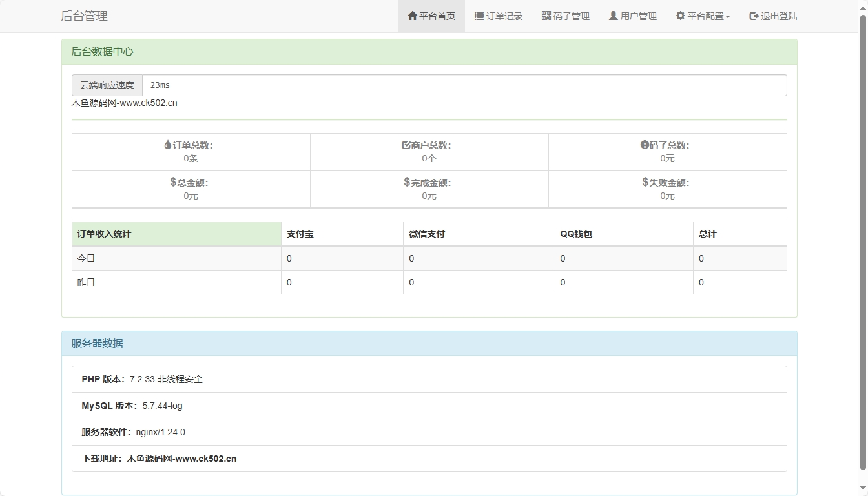Click the 完成金额 0元 value
868x496 pixels.
429,196
